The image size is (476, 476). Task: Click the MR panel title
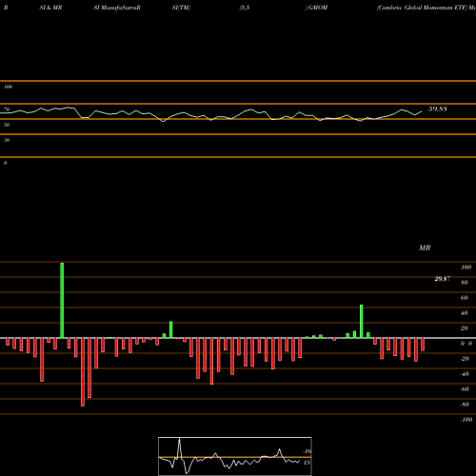(425, 248)
